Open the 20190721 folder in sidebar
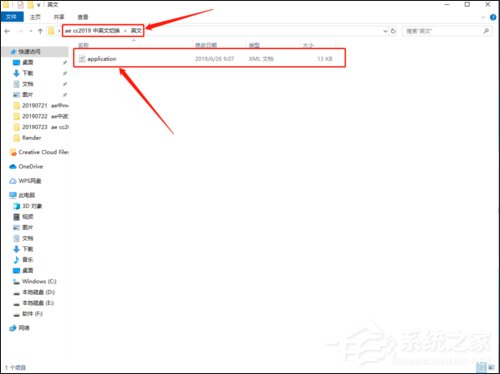 point(41,105)
